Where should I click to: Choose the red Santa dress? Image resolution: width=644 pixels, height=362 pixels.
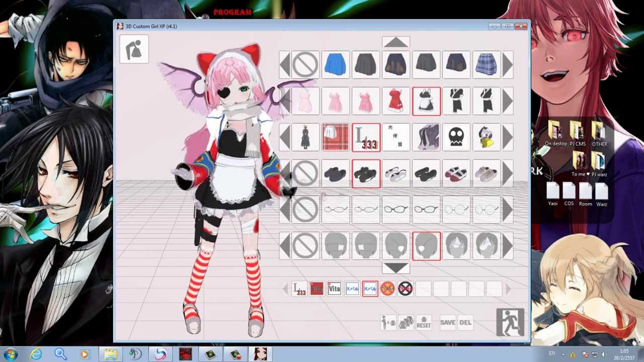tap(396, 101)
